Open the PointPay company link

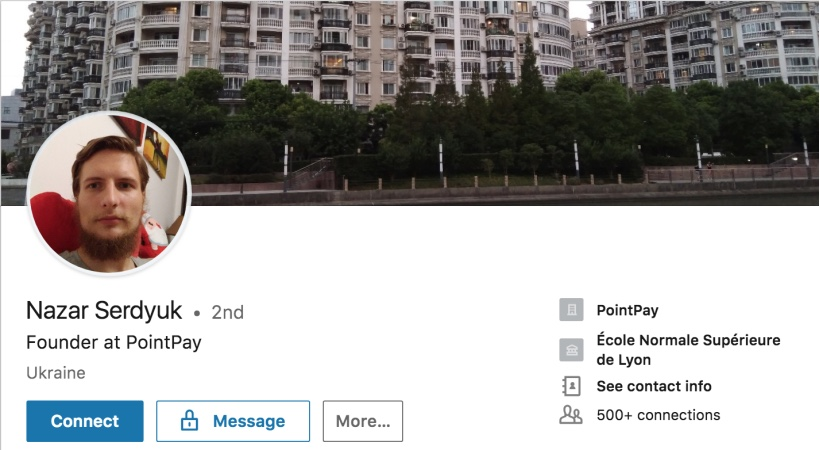628,310
